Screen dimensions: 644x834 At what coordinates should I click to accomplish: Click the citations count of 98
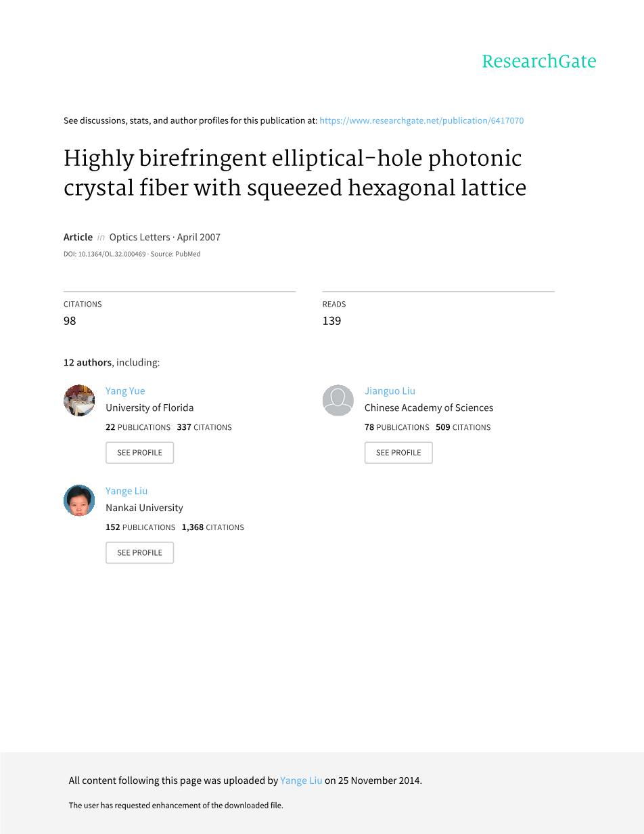tap(70, 321)
